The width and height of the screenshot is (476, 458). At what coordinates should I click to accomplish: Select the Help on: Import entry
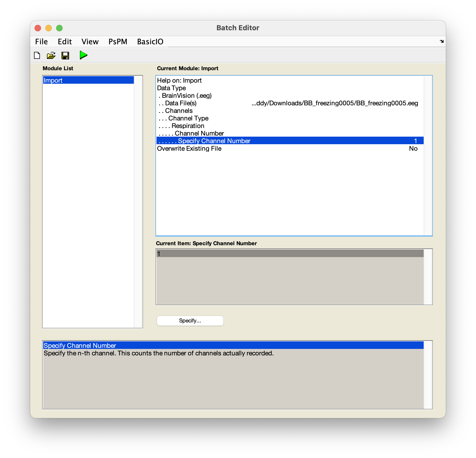pos(179,80)
